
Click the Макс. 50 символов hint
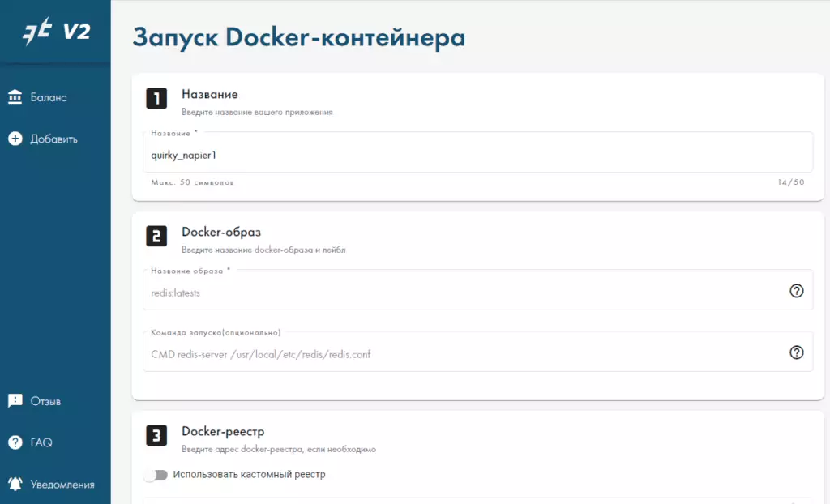192,182
